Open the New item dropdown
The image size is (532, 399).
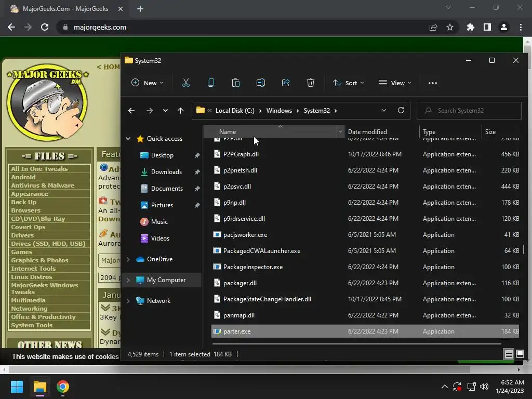point(147,83)
